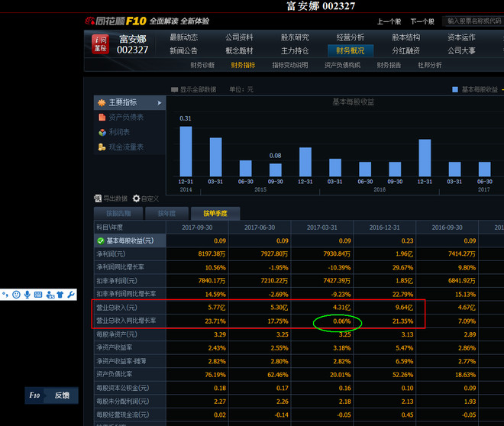The image size is (504, 426).
Task: Select the 按报告期 tab
Action: 118,213
